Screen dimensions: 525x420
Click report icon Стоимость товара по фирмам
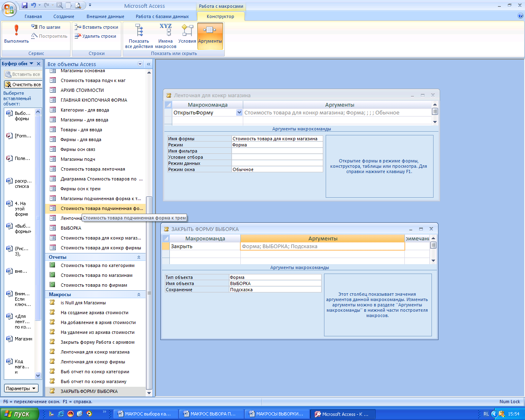point(52,285)
